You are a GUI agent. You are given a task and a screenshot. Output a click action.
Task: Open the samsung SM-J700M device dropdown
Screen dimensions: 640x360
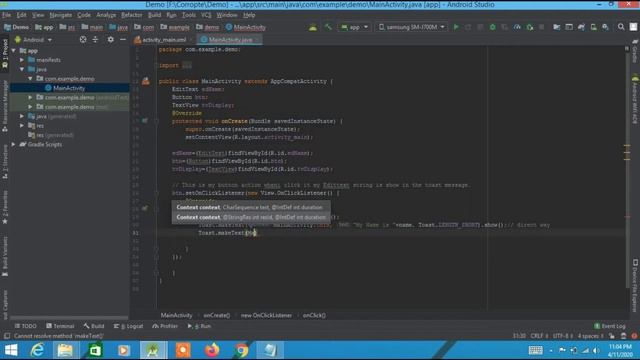pos(411,27)
